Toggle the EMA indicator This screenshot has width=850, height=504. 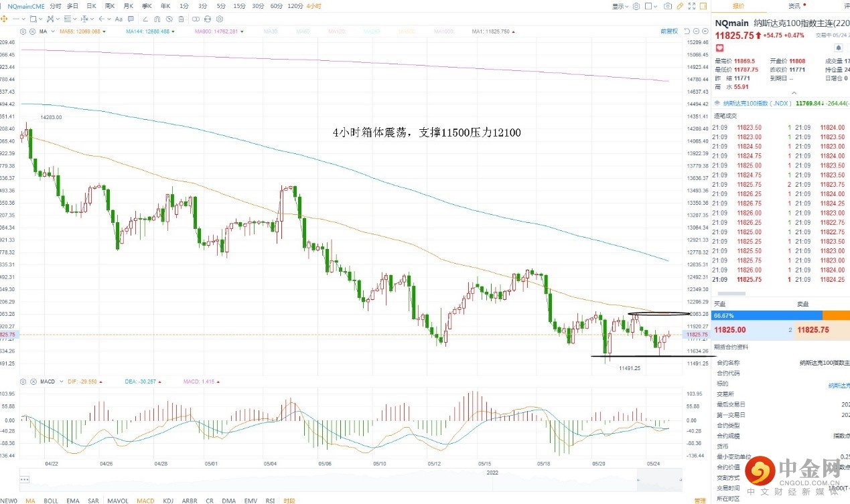click(x=73, y=500)
